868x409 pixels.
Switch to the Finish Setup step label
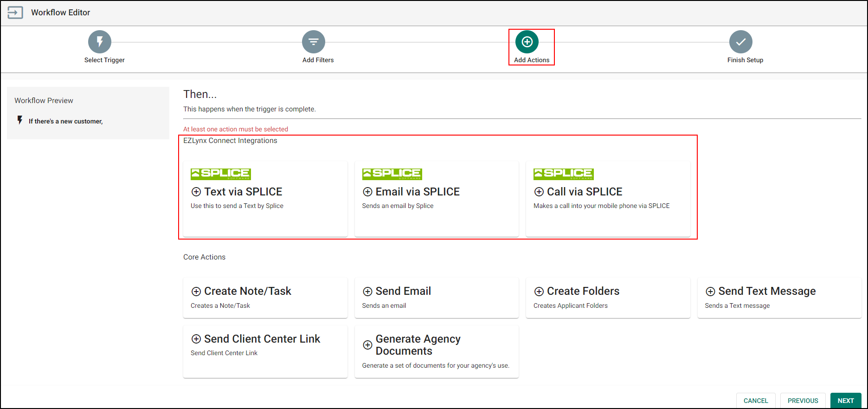(745, 60)
